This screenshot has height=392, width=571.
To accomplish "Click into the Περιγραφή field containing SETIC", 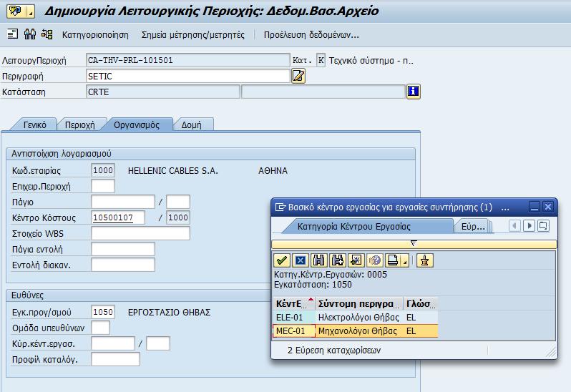I will click(188, 76).
